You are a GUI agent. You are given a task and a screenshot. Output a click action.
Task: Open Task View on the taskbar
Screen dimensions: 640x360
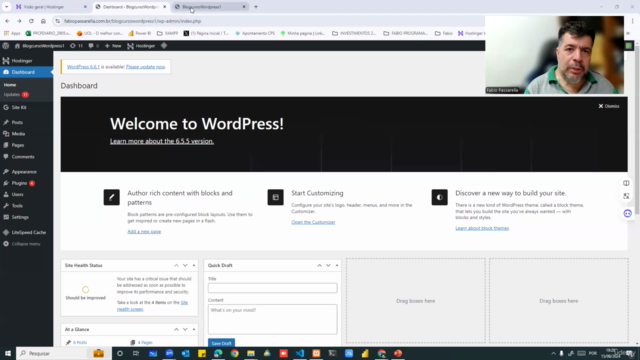click(x=136, y=353)
